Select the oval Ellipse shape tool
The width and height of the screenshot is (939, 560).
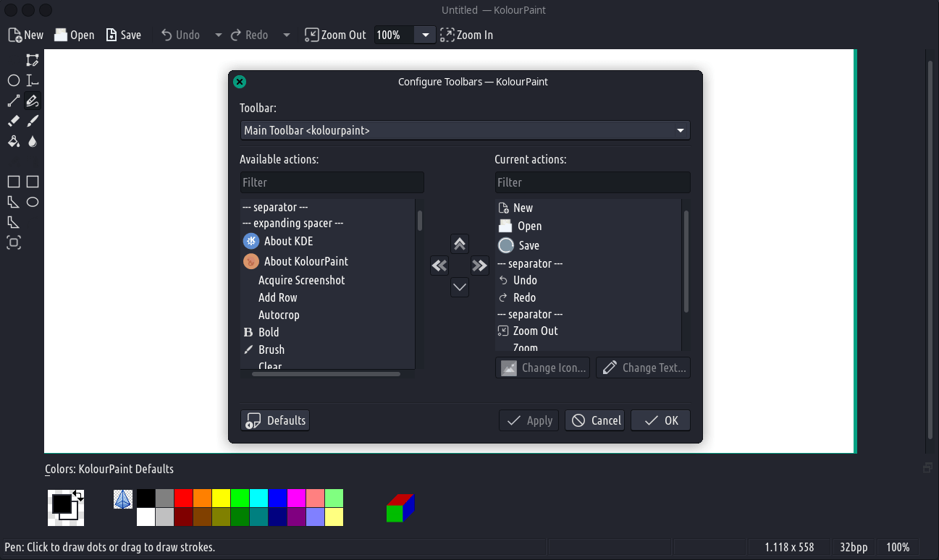[x=33, y=202]
